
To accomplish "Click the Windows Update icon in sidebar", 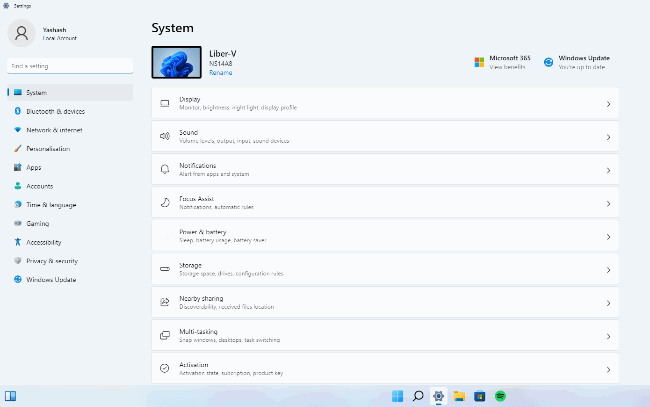I will (x=17, y=279).
